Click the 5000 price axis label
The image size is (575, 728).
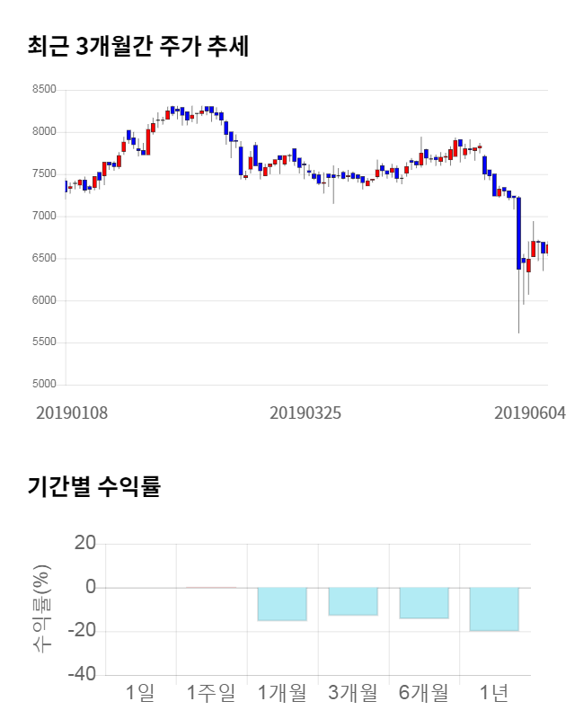click(x=43, y=385)
